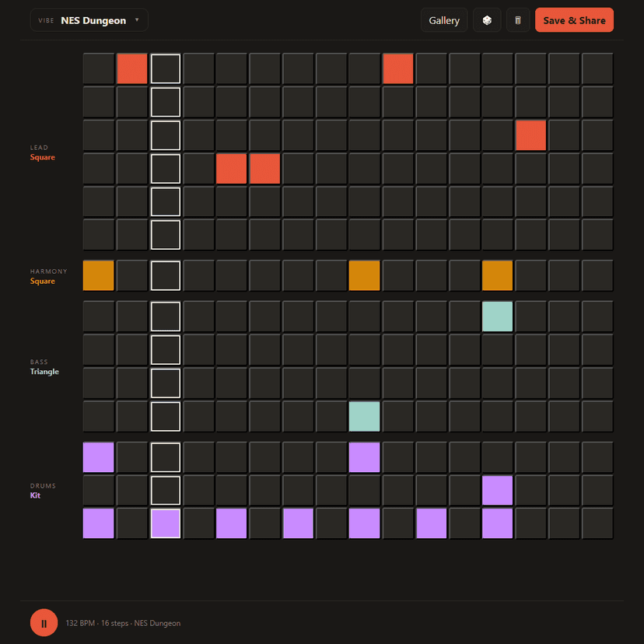Click the Lead Square instrument label
The width and height of the screenshot is (644, 644).
pyautogui.click(x=43, y=157)
